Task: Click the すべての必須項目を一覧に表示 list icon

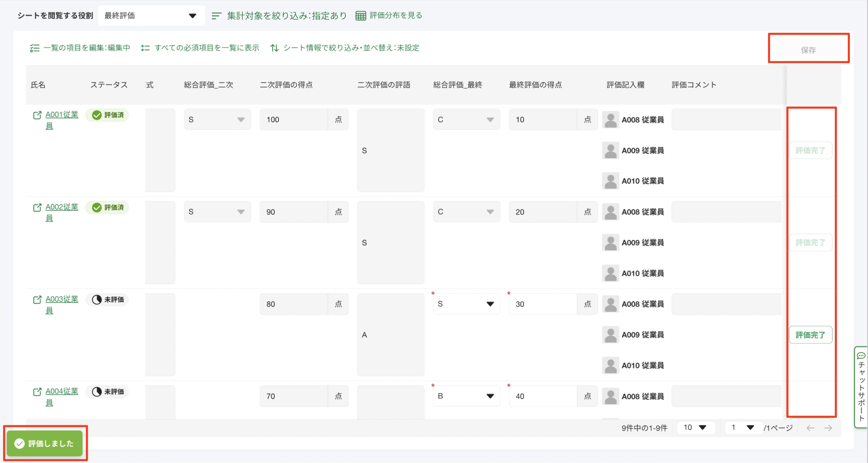Action: pyautogui.click(x=145, y=48)
